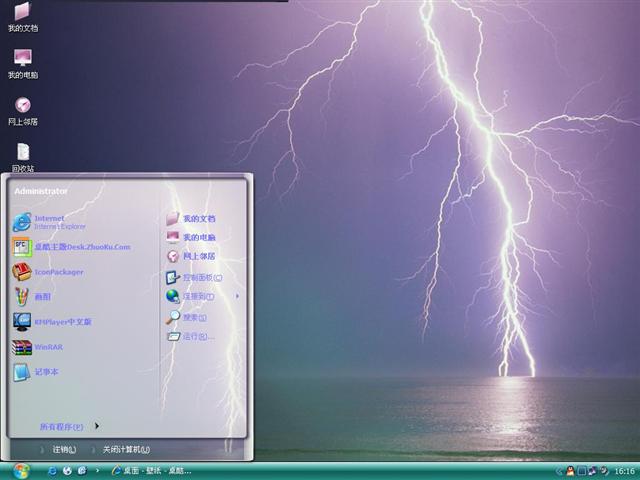
Task: Open QQ penguin icon in system tray
Action: [570, 471]
